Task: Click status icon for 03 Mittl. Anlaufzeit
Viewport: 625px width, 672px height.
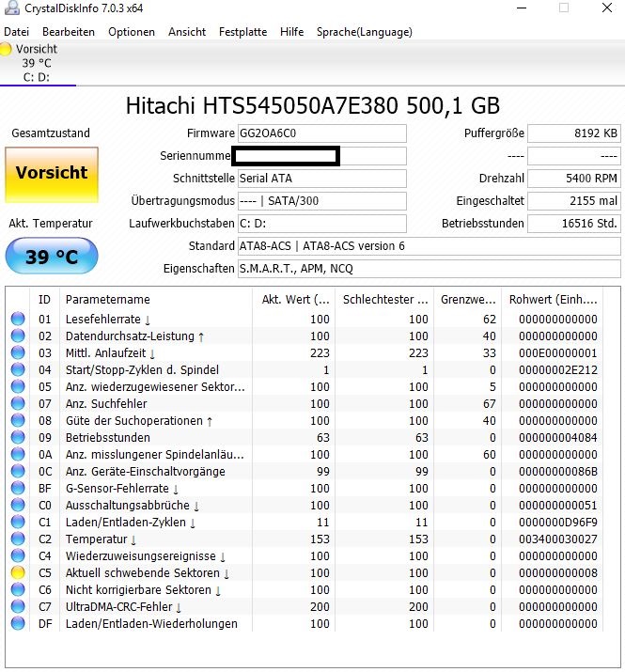Action: click(x=18, y=352)
